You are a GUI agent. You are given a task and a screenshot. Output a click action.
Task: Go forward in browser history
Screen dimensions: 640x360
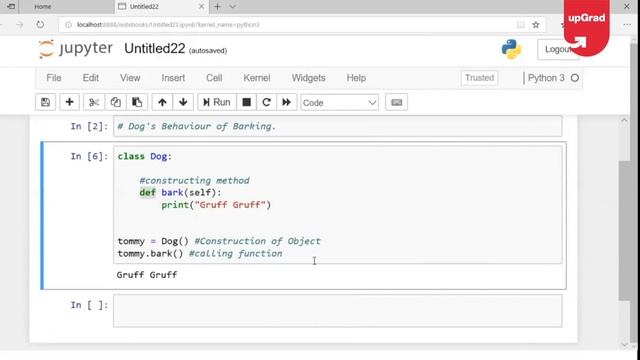click(20, 24)
